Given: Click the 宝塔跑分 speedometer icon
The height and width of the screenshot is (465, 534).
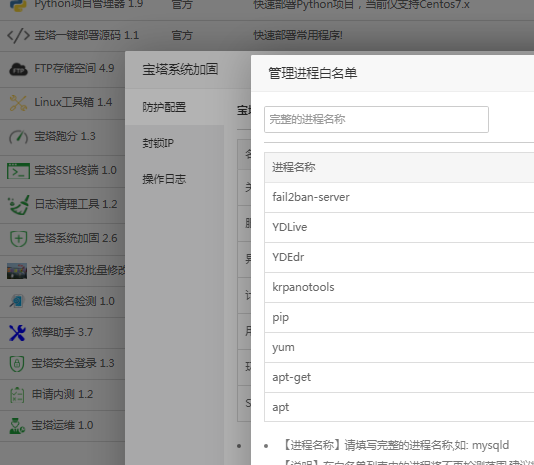Looking at the screenshot, I should (x=18, y=137).
